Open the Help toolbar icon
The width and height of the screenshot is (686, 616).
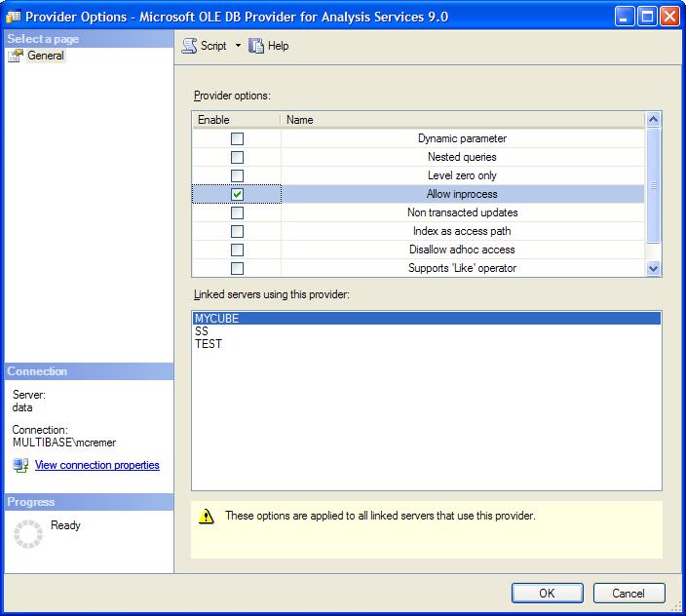257,46
